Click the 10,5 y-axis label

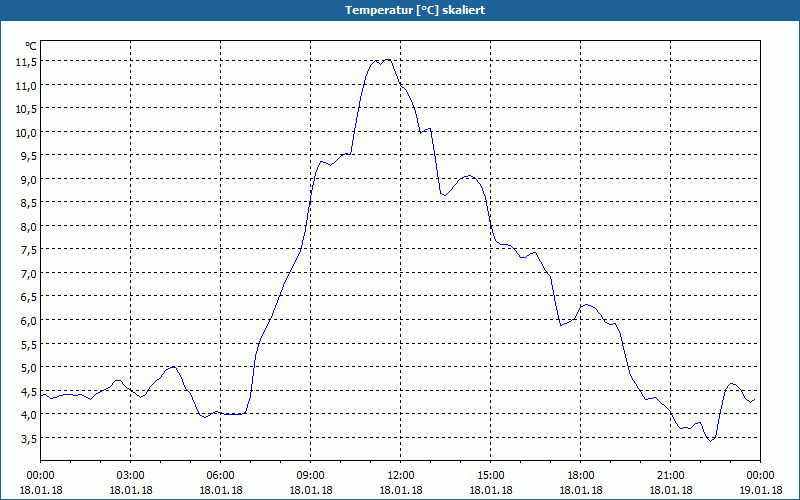point(27,109)
